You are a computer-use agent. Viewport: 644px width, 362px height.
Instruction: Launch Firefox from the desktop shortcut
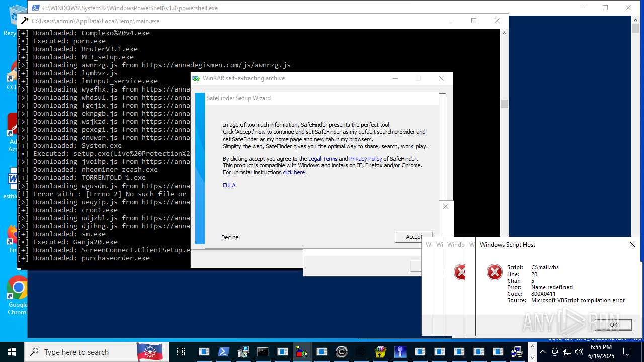point(12,238)
